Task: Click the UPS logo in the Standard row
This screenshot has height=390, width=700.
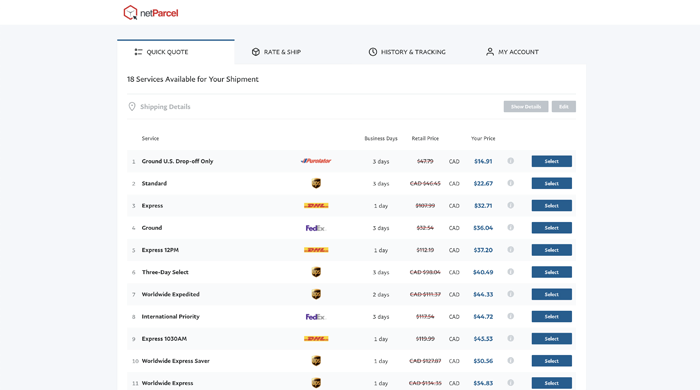Action: click(x=316, y=183)
